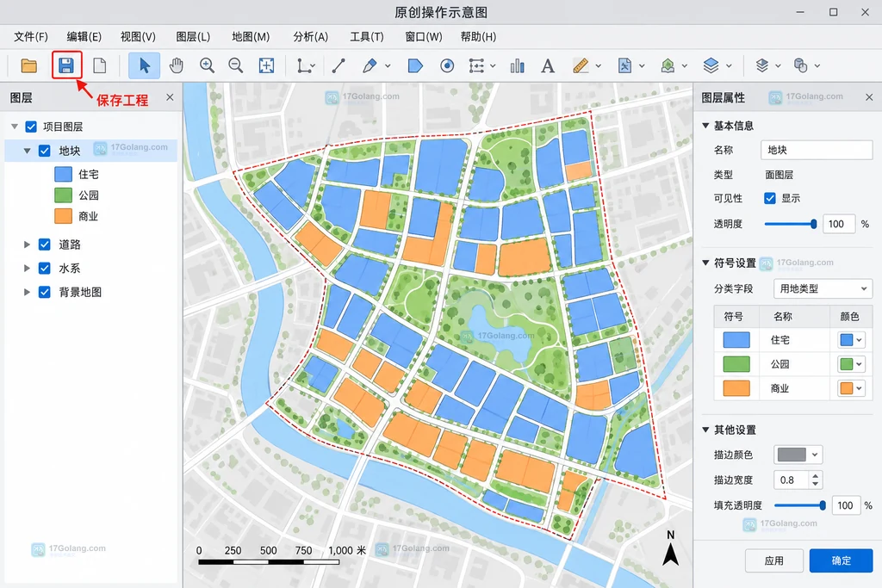This screenshot has width=882, height=588.
Task: Click the green map layer tool
Action: tap(668, 65)
